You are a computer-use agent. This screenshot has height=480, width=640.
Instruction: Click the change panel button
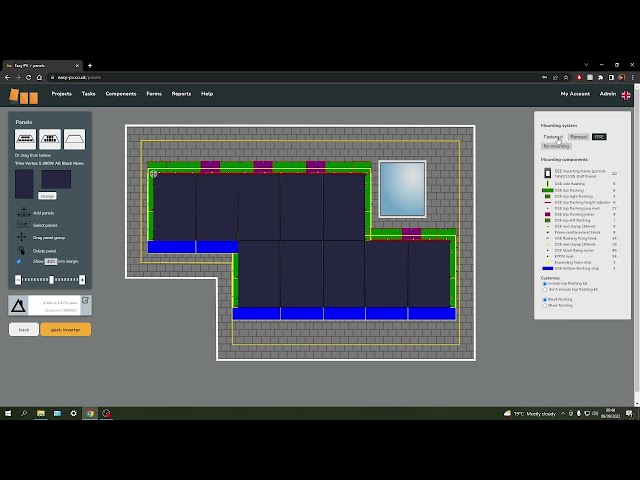pos(47,196)
